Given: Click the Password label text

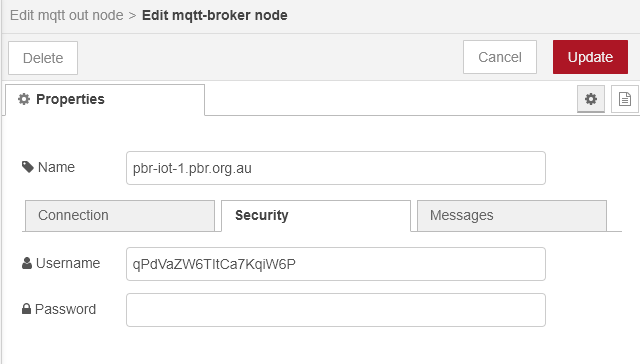Looking at the screenshot, I should point(65,309).
